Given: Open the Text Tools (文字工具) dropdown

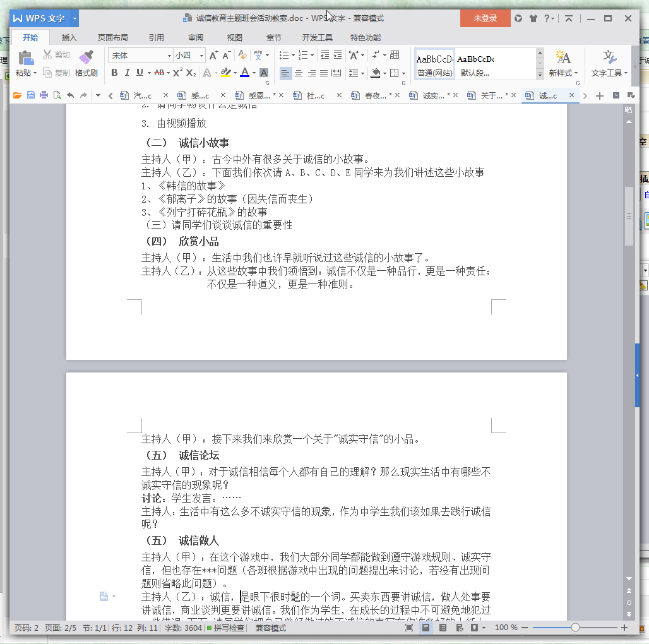Looking at the screenshot, I should pos(609,64).
